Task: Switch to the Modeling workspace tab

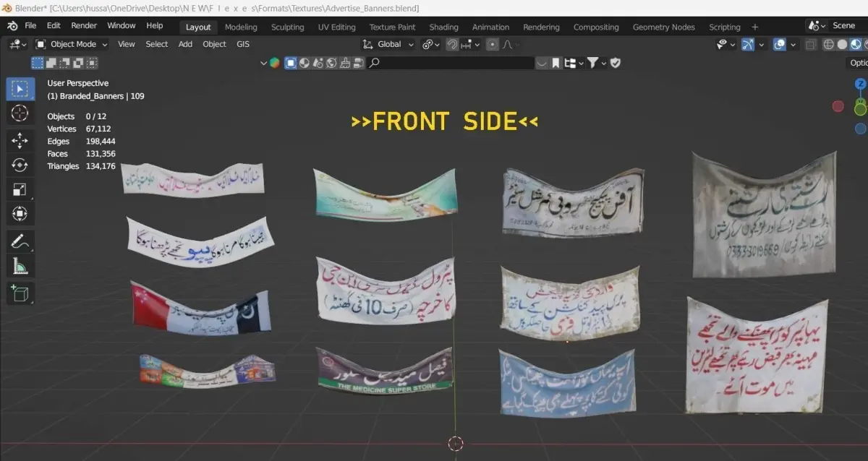Action: tap(241, 27)
